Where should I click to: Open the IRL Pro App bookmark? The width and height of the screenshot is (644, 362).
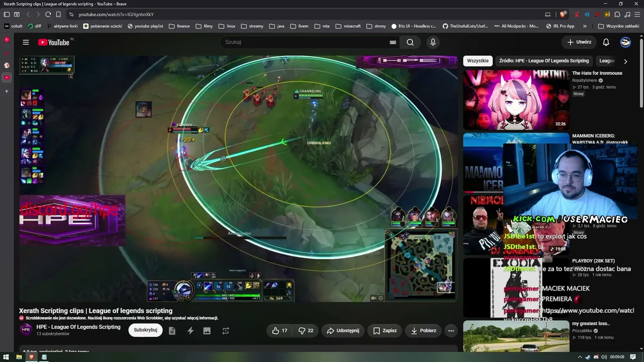(x=560, y=26)
